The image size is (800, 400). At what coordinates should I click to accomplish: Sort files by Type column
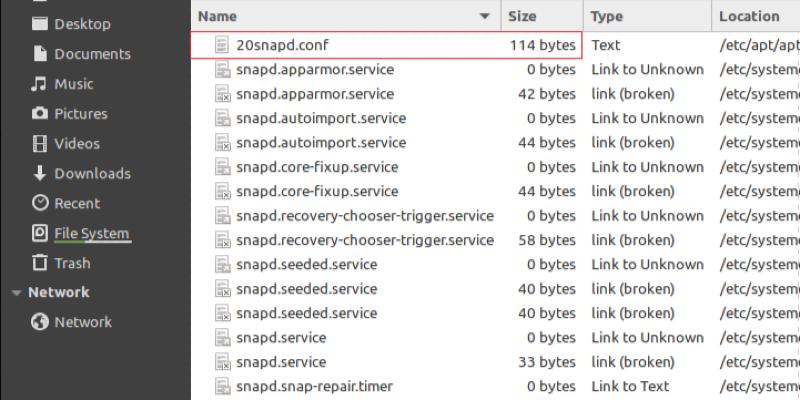click(x=607, y=16)
